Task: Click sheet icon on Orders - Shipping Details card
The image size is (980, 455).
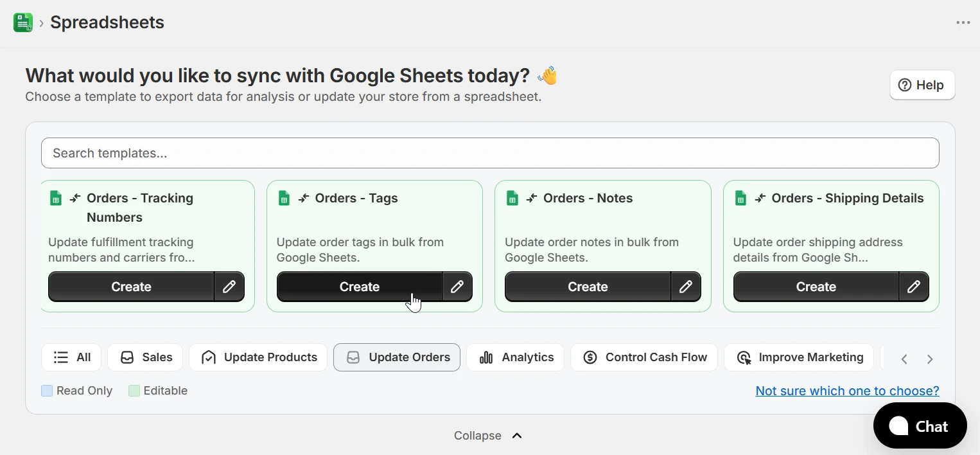Action: click(740, 199)
